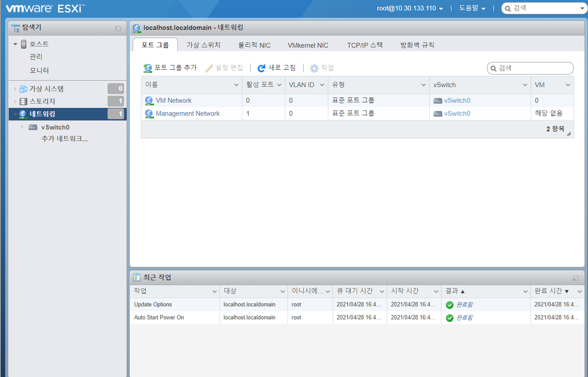The width and height of the screenshot is (588, 377).
Task: Open the 유형 column dropdown
Action: click(423, 85)
